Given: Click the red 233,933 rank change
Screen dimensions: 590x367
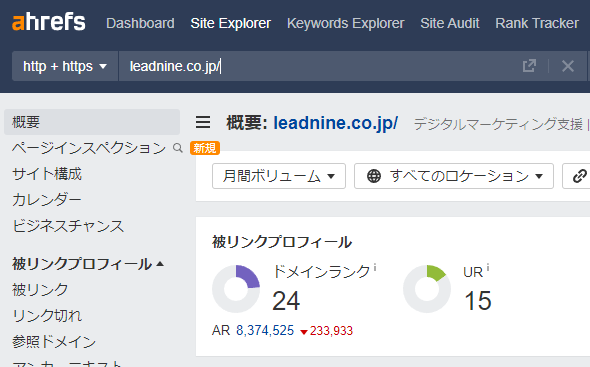Looking at the screenshot, I should (x=327, y=331).
